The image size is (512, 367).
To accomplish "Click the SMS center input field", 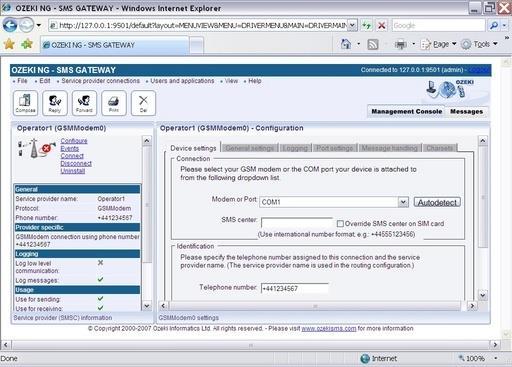I will [297, 223].
